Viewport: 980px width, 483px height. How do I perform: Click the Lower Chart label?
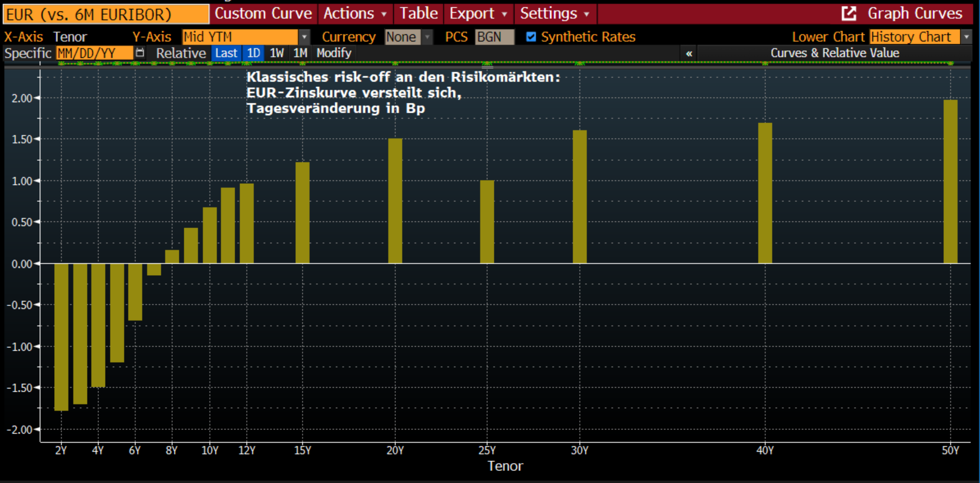[828, 37]
